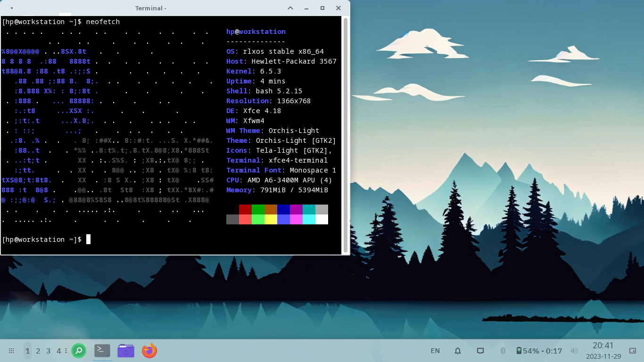This screenshot has width=644, height=362.
Task: Switch to workspace 3
Action: coord(49,351)
